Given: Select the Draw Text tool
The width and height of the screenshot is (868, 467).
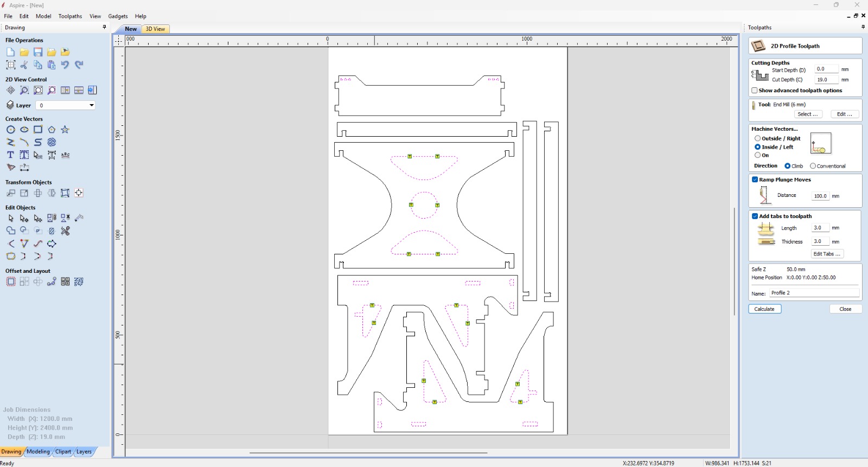Looking at the screenshot, I should [10, 155].
